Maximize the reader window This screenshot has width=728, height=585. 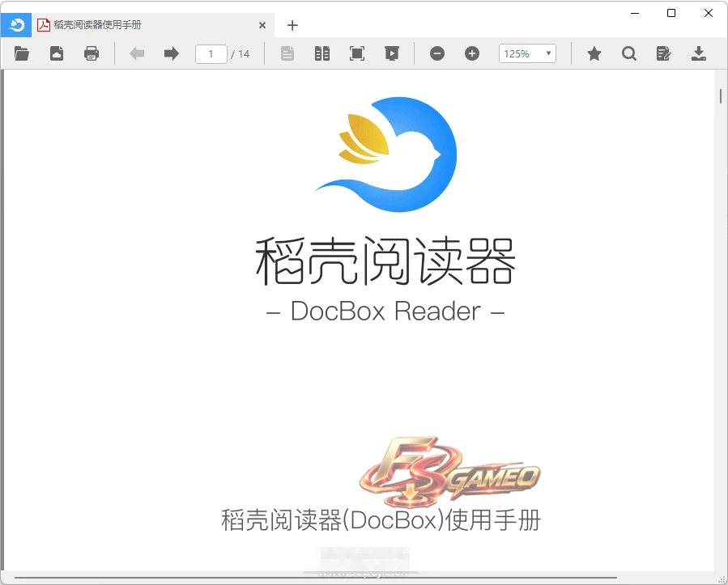tap(671, 13)
